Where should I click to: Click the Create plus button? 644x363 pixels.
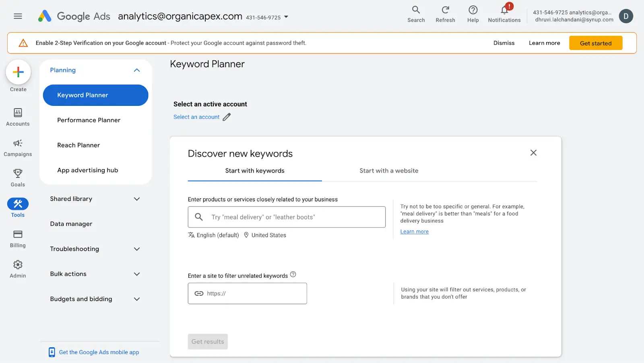coord(18,72)
